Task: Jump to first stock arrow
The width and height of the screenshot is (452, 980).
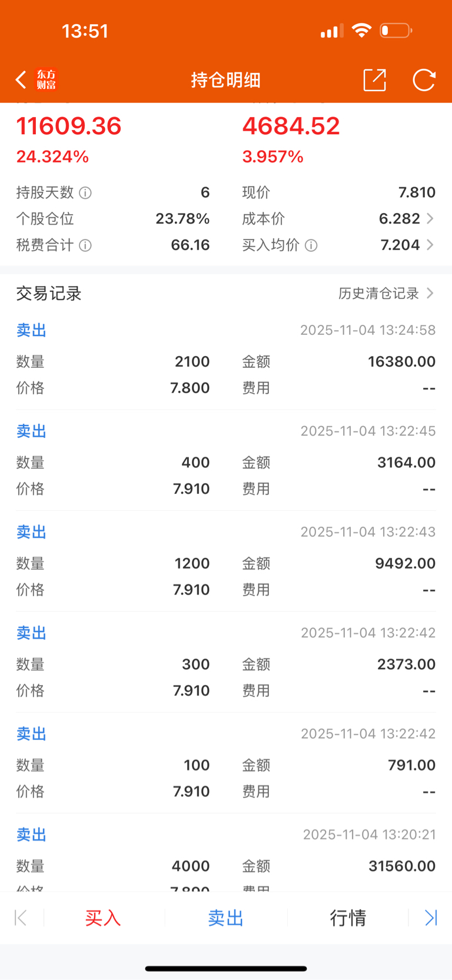Action: coord(21,918)
